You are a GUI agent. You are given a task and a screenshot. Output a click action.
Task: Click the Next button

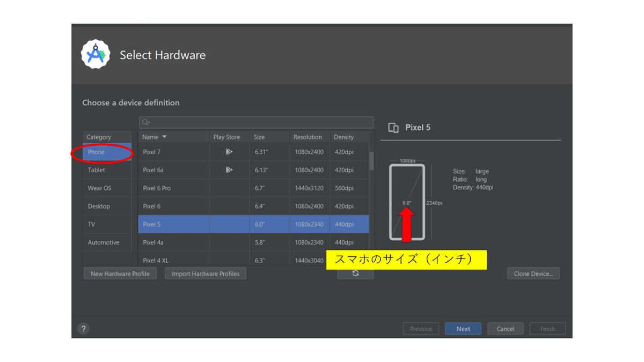pos(463,329)
